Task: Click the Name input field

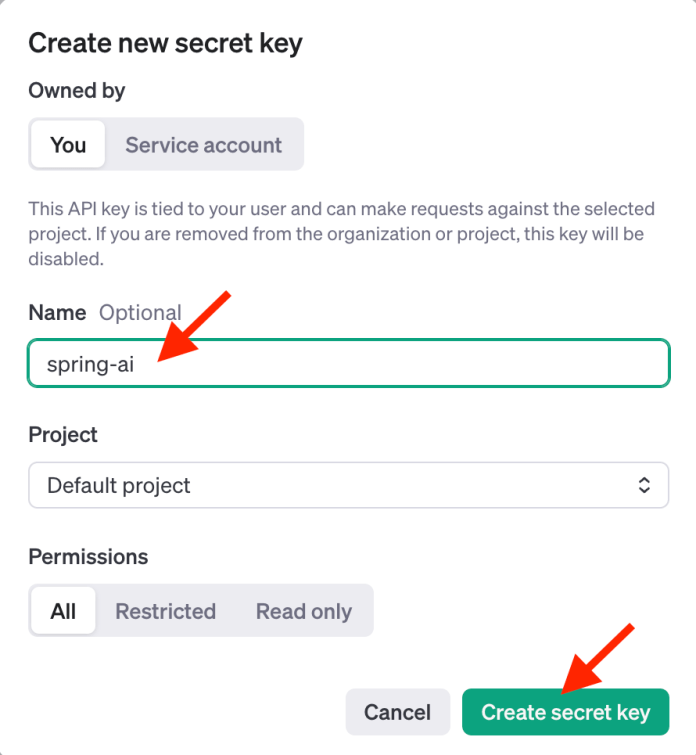Action: (x=400, y=364)
